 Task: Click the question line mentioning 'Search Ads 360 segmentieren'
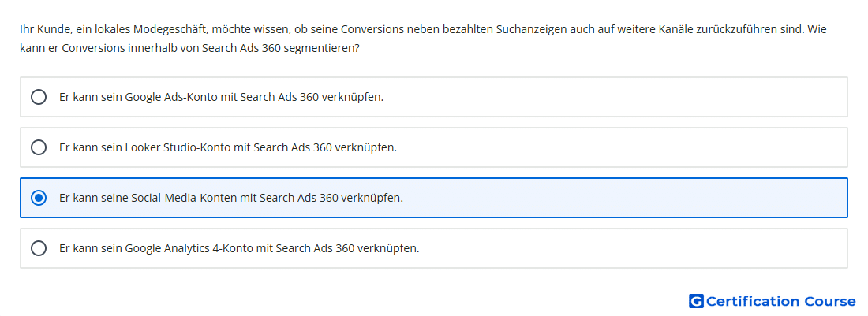[x=190, y=48]
